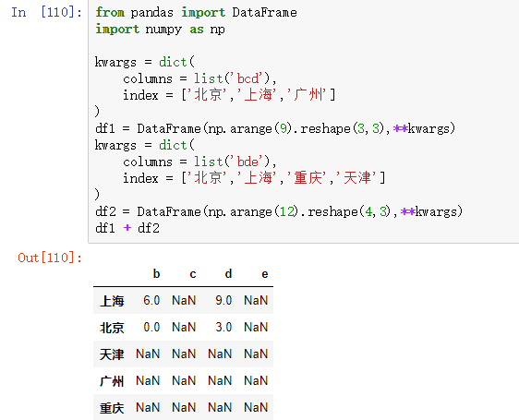
Task: Click the 天津 row label
Action: pos(112,354)
